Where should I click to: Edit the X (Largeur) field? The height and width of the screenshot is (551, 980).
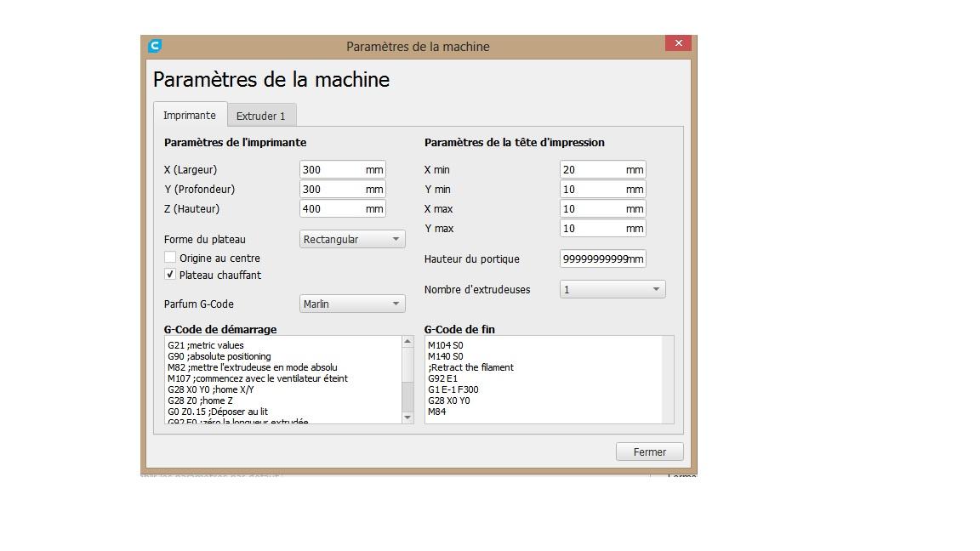(343, 169)
